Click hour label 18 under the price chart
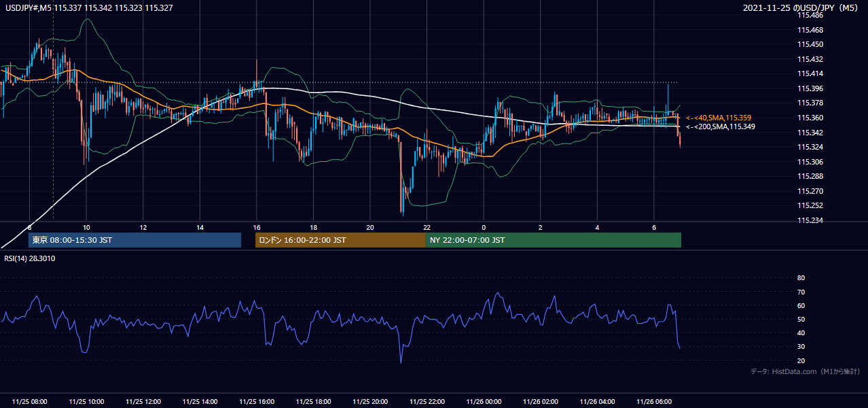The height and width of the screenshot is (408, 868). pyautogui.click(x=313, y=227)
